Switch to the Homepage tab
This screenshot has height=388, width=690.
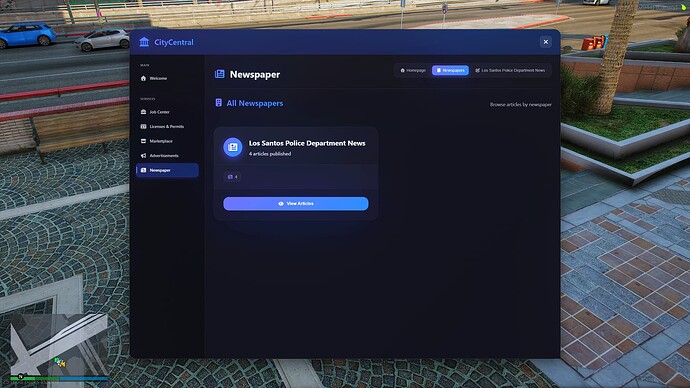[x=413, y=70]
